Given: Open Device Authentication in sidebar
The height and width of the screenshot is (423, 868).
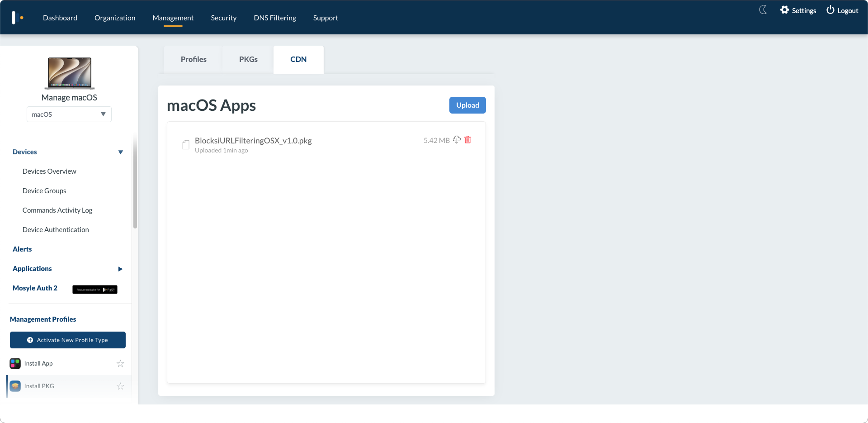Looking at the screenshot, I should click(56, 230).
